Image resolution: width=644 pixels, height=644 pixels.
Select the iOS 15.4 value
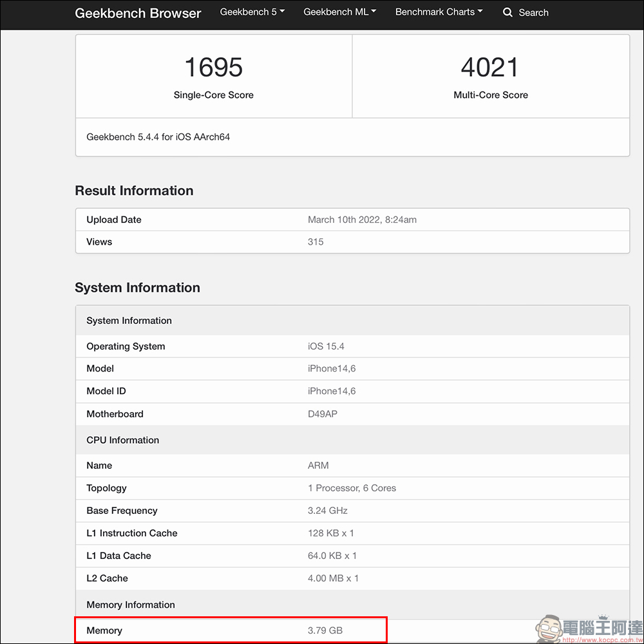(326, 346)
